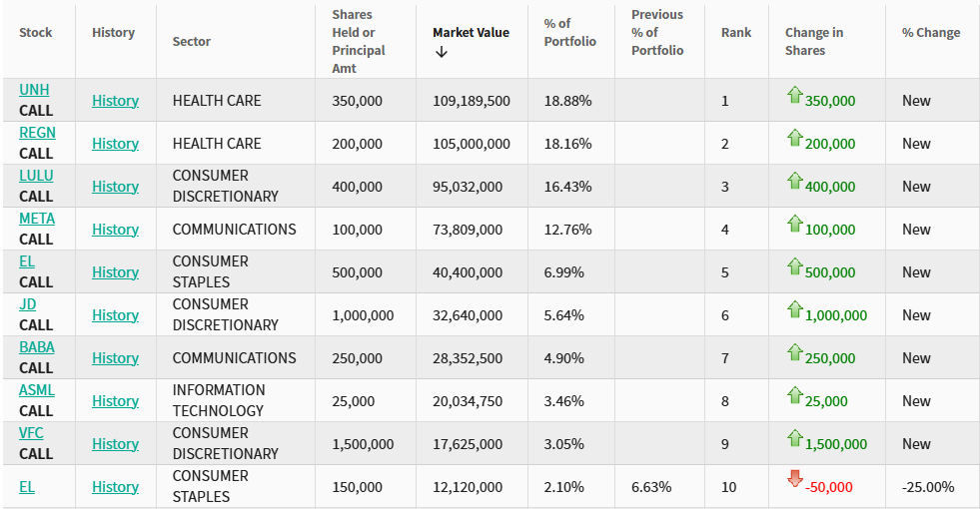This screenshot has width=980, height=509.
Task: Click green up arrow in ASML row
Action: (795, 396)
